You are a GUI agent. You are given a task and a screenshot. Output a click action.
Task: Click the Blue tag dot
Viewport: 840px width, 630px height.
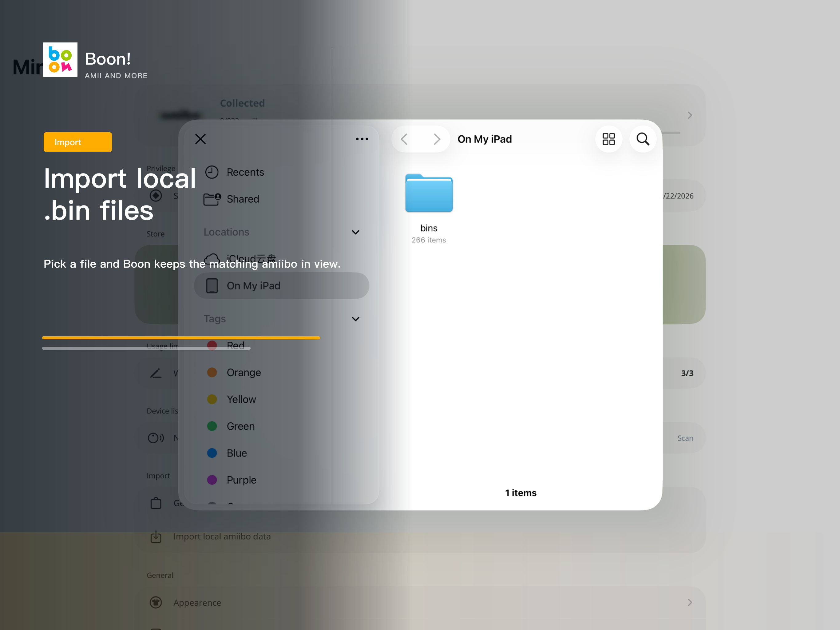click(x=212, y=453)
